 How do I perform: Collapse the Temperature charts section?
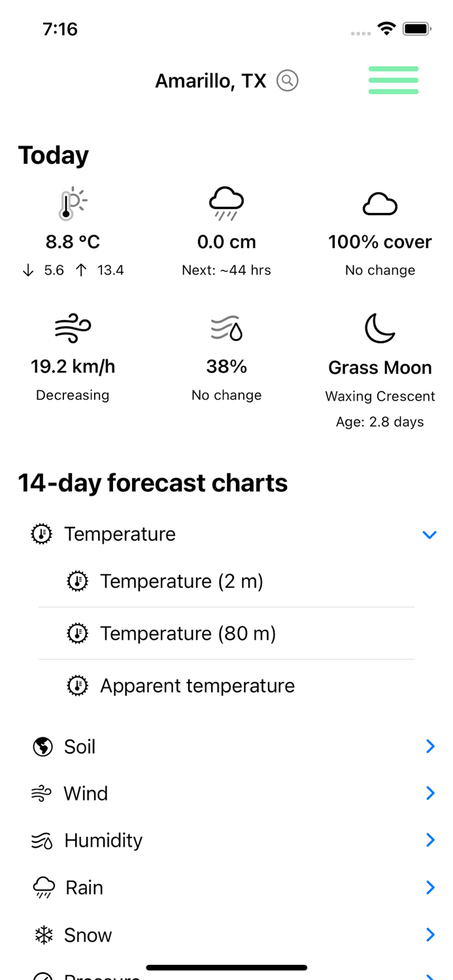(429, 534)
